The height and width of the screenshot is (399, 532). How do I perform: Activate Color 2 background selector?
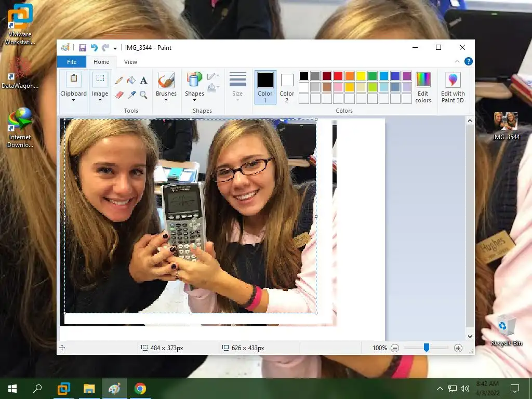[287, 87]
